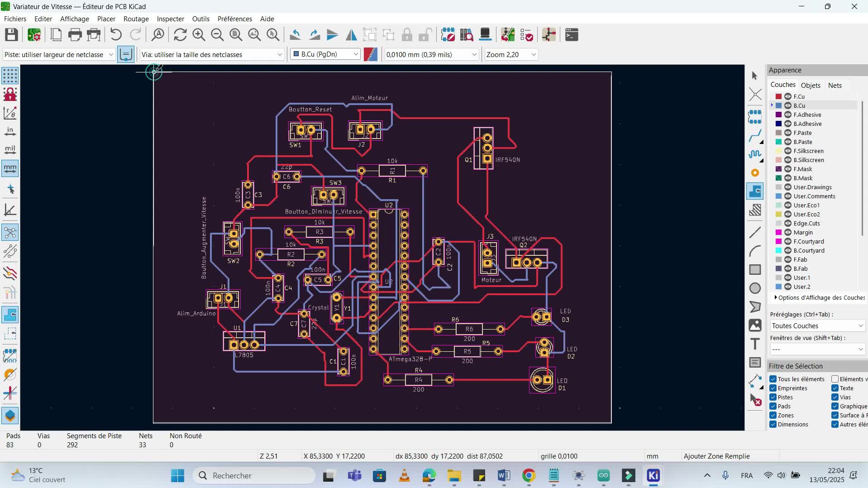Switch units to mils icon
Image resolution: width=868 pixels, height=488 pixels.
coord(10,150)
